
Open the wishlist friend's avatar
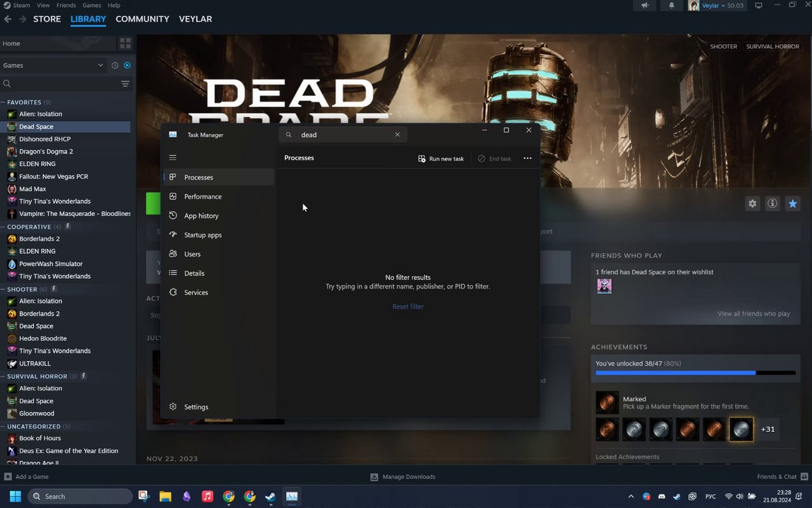[605, 286]
